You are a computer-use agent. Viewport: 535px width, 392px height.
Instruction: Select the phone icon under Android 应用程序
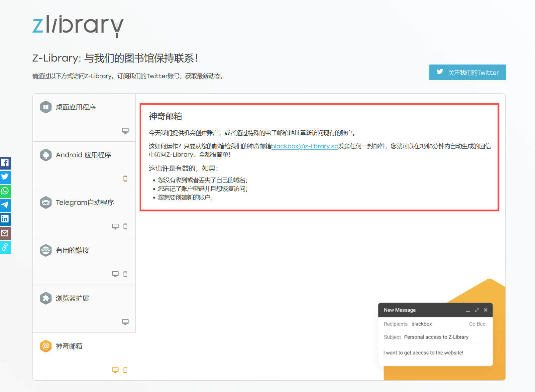tap(125, 179)
